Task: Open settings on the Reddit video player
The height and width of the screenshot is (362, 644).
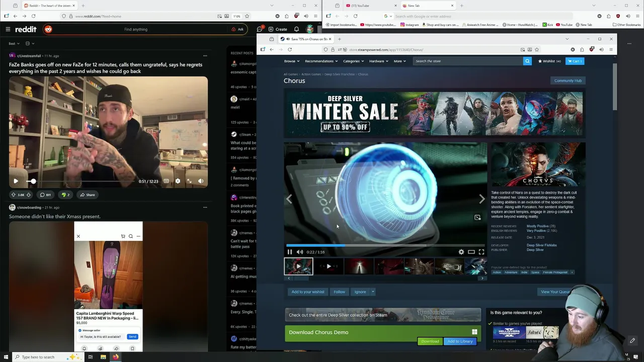Action: tap(178, 181)
